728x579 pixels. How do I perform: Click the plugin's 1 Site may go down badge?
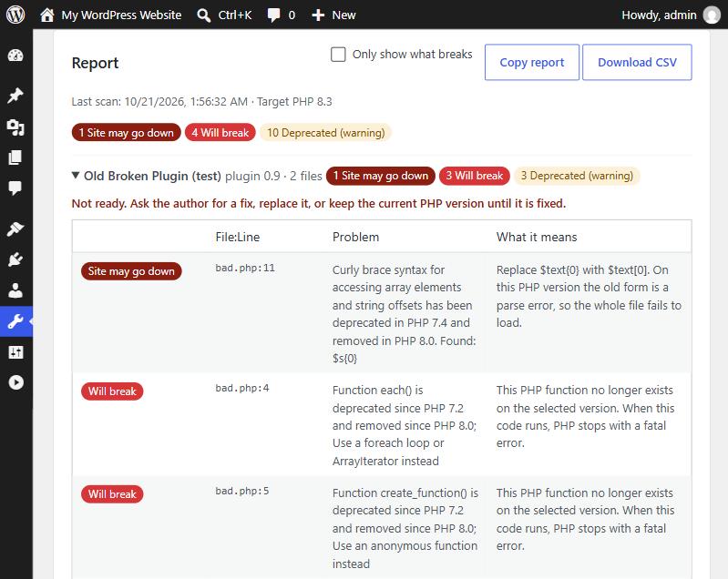point(381,176)
